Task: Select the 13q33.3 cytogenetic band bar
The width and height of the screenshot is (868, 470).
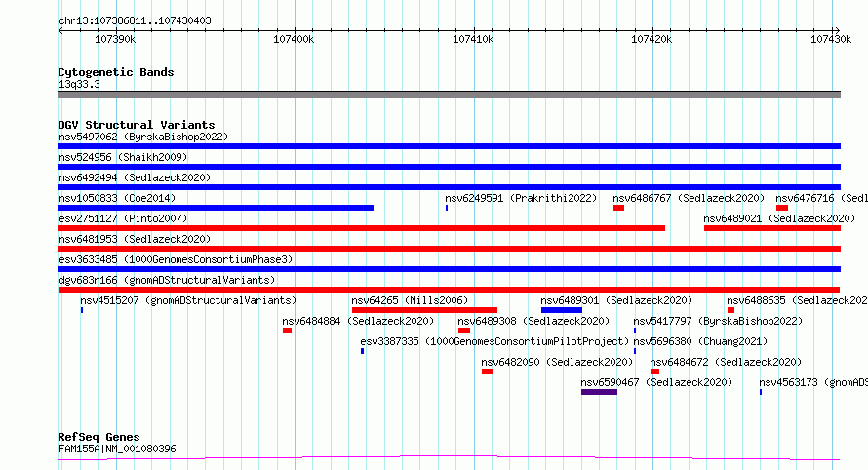Action: point(449,95)
